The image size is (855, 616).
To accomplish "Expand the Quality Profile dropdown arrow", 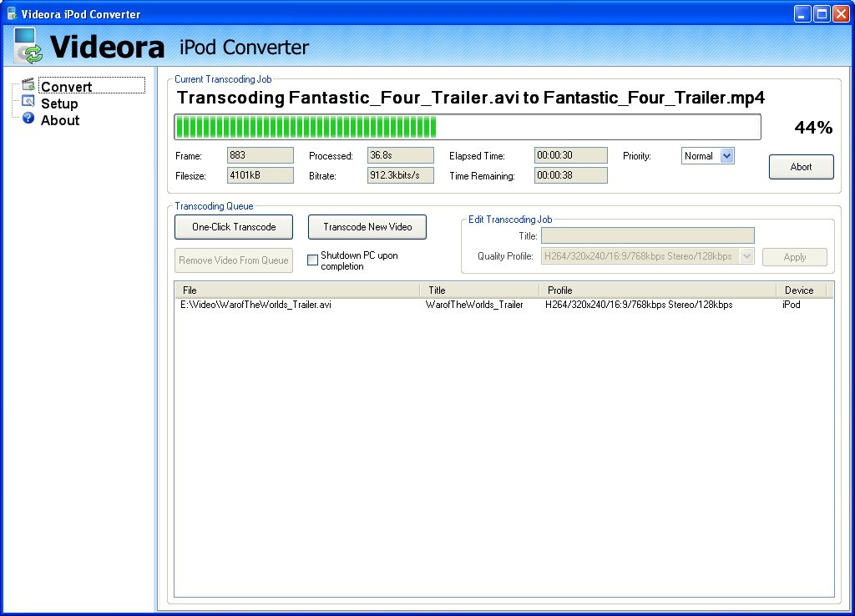I will 746,256.
